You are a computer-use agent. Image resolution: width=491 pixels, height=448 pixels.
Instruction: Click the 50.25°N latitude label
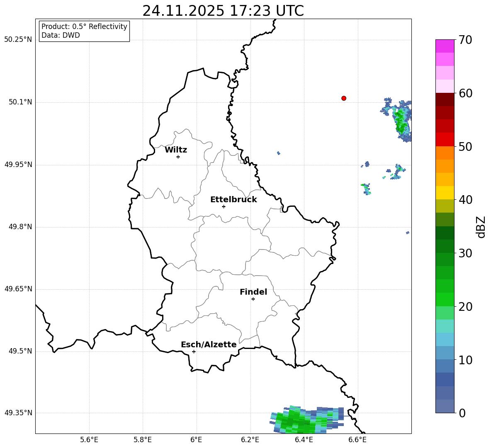[18, 40]
